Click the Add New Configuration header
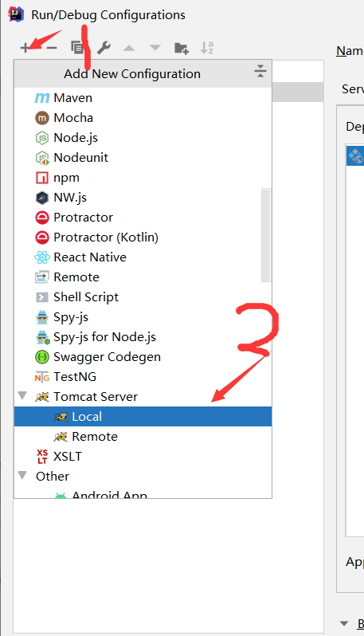This screenshot has height=636, width=364. point(132,74)
